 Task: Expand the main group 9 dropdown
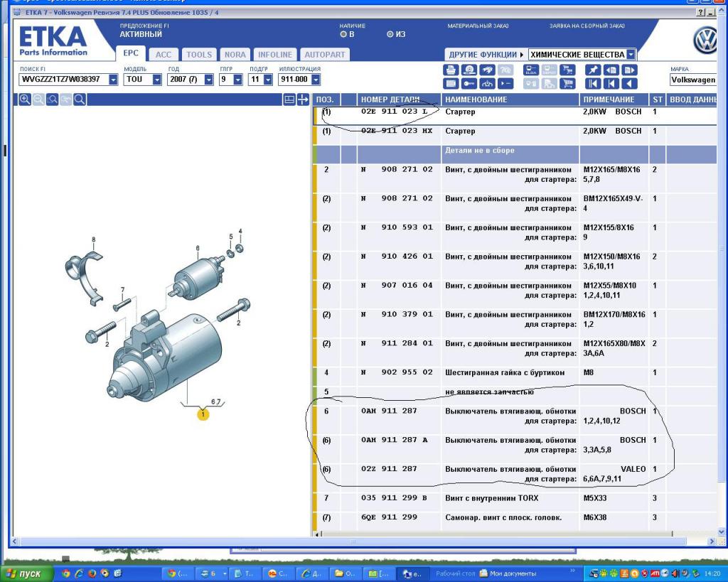point(237,80)
